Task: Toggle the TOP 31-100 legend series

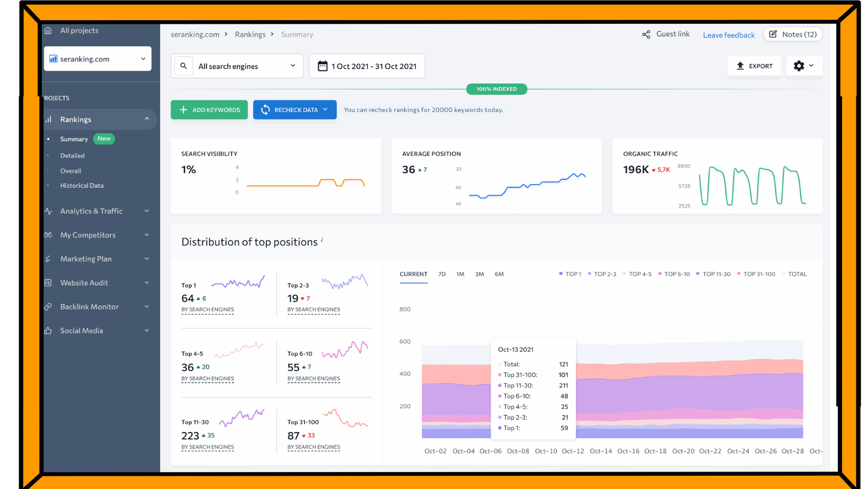Action: point(756,274)
